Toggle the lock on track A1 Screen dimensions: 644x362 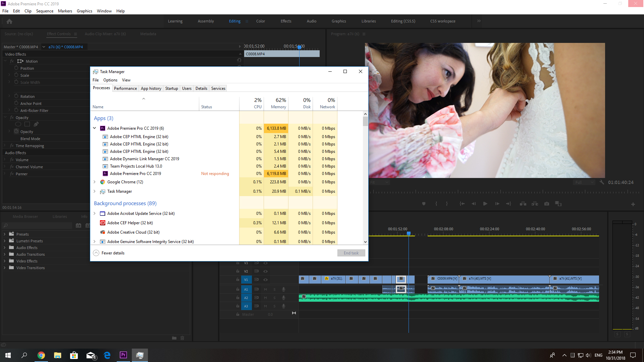238,289
